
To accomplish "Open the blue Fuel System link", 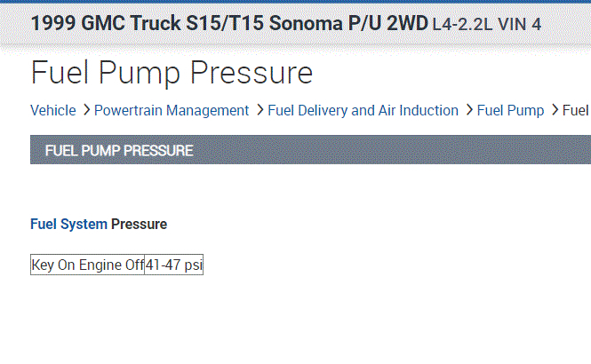I will click(x=69, y=225).
